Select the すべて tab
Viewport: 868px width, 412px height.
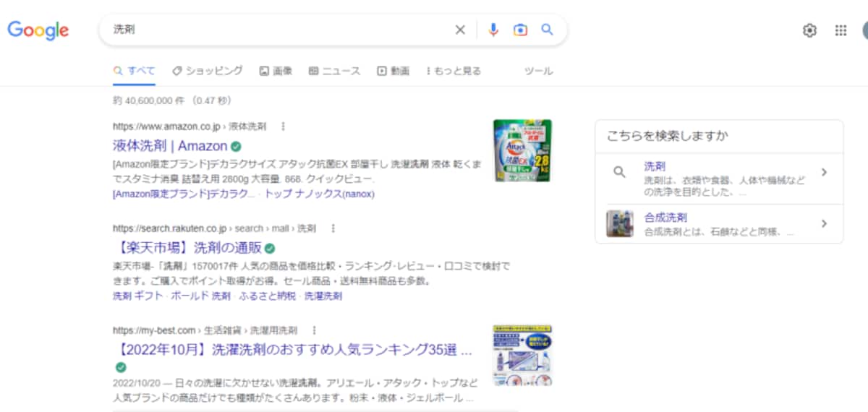135,71
